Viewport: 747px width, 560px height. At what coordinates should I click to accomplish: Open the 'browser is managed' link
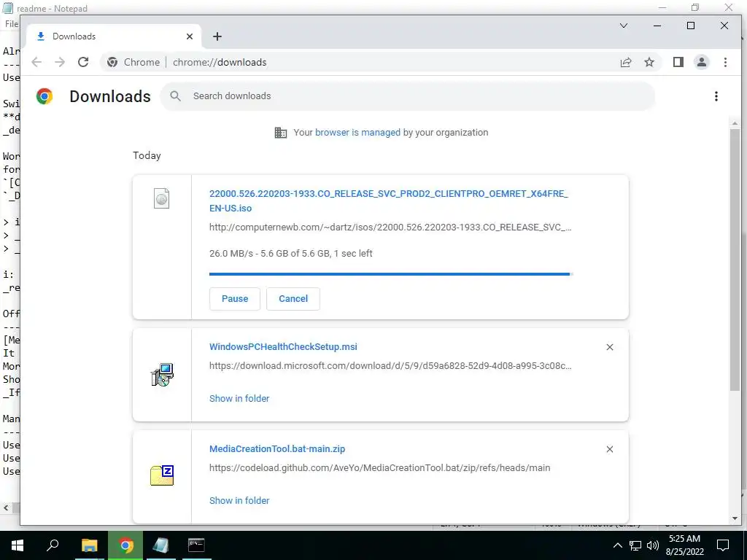(357, 133)
